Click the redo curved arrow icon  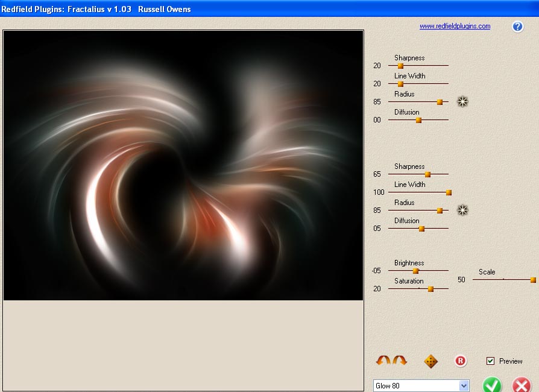400,361
